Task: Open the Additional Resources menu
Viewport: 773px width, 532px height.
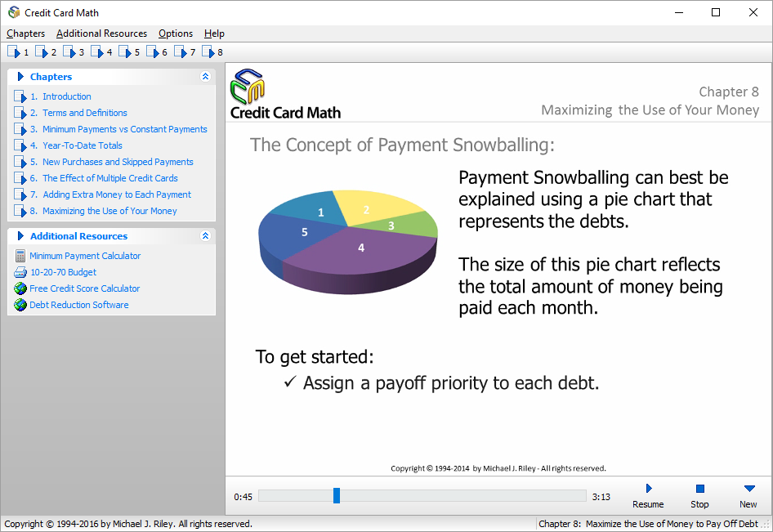Action: click(101, 34)
